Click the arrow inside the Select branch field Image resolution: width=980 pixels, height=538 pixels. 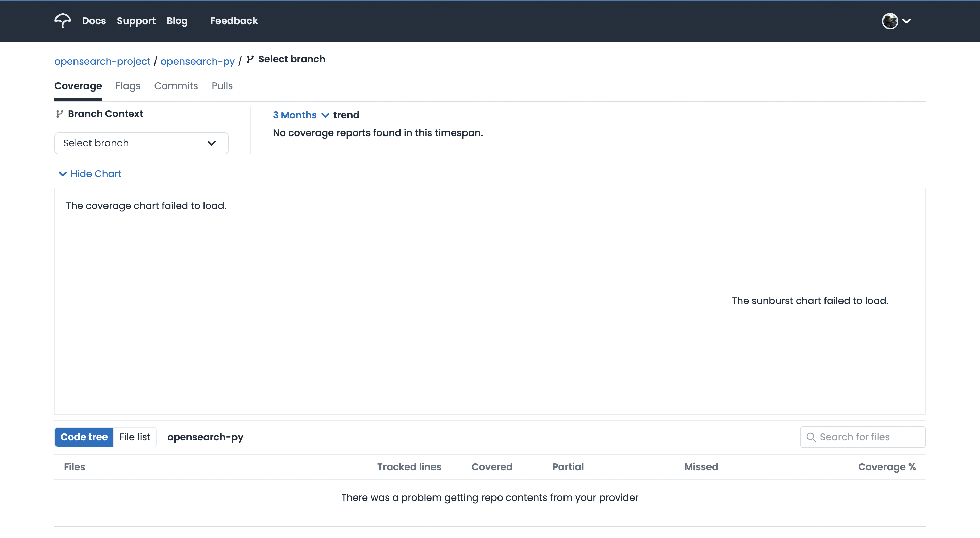212,143
